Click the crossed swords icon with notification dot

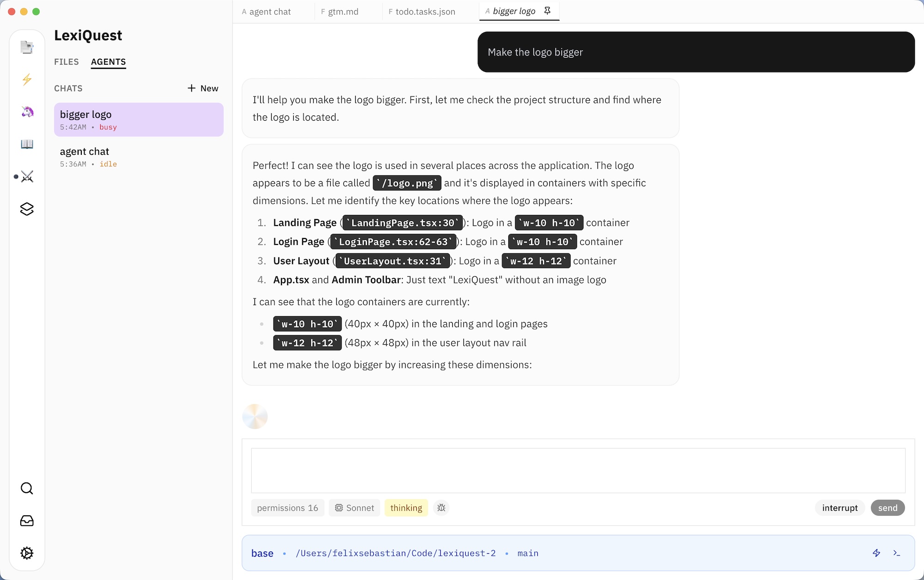tap(28, 176)
